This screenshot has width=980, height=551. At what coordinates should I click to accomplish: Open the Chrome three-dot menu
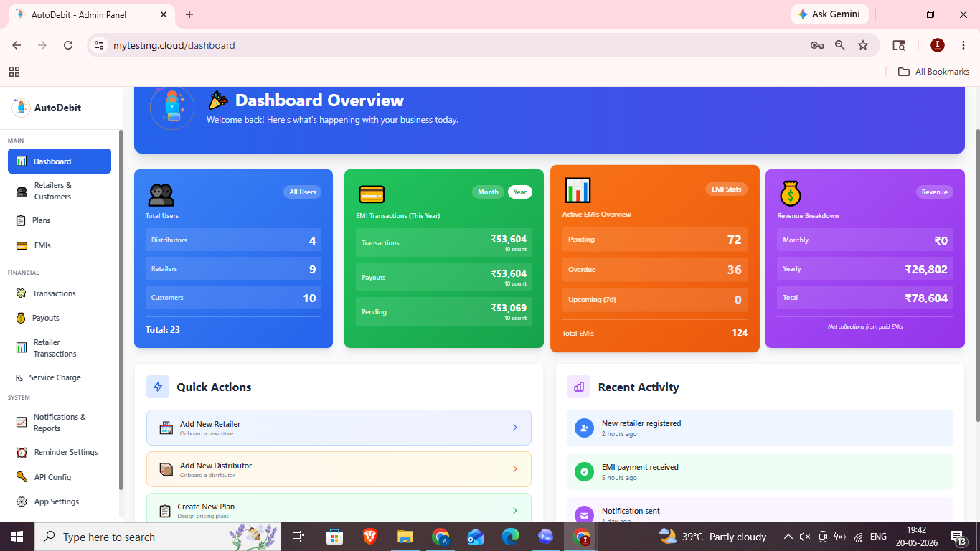(963, 45)
